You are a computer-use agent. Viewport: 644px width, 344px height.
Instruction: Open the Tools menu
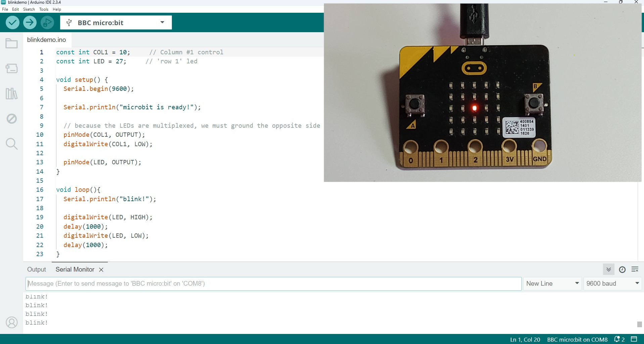[44, 9]
